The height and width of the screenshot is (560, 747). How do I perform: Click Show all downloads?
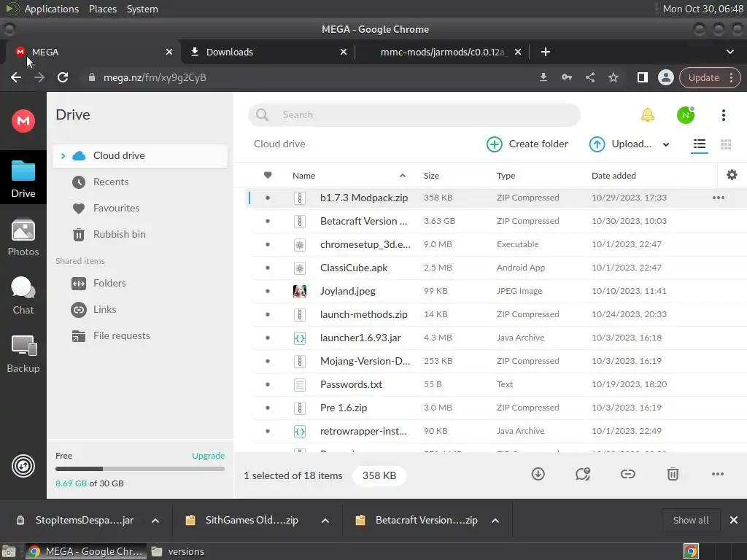[690, 521]
